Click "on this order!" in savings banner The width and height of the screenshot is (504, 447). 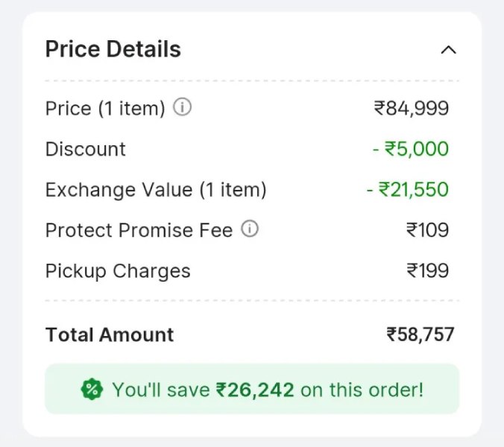pyautogui.click(x=362, y=389)
